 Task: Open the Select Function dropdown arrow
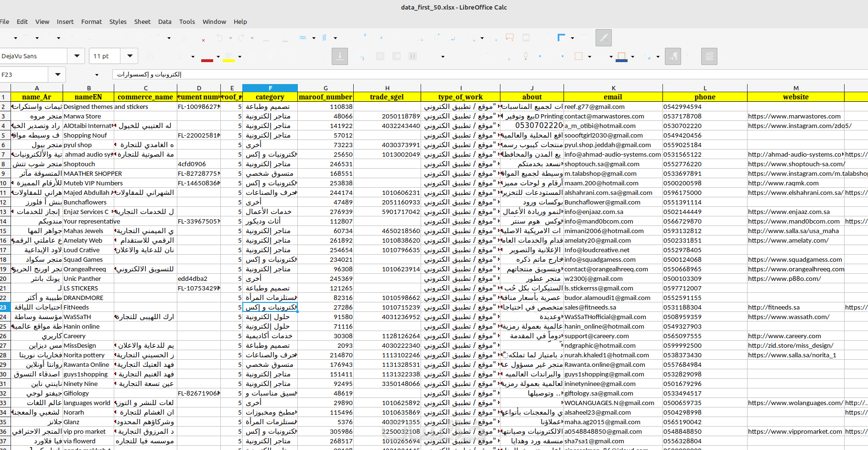[x=97, y=75]
